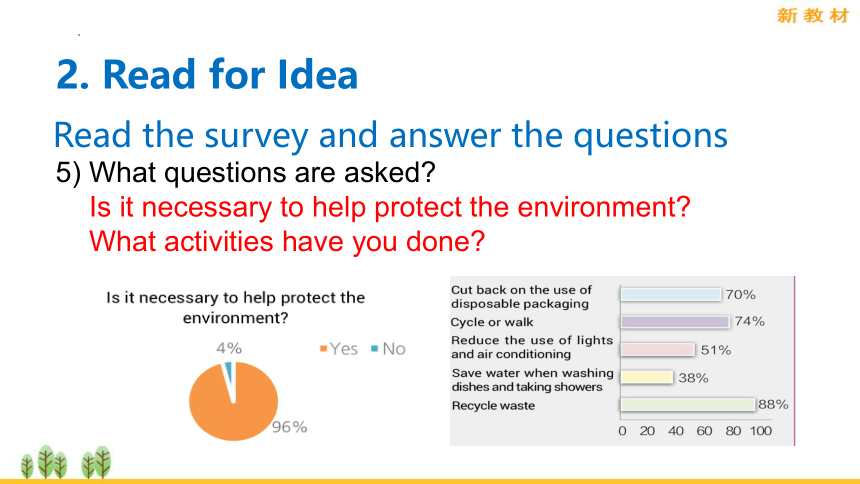Click the 96% pie data label
The width and height of the screenshot is (860, 484).
(290, 427)
